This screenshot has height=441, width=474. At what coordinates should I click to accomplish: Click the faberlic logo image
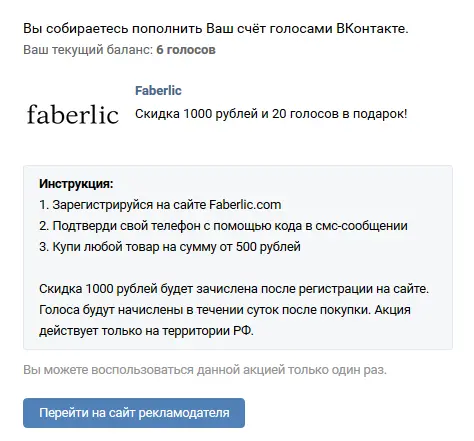pyautogui.click(x=73, y=114)
